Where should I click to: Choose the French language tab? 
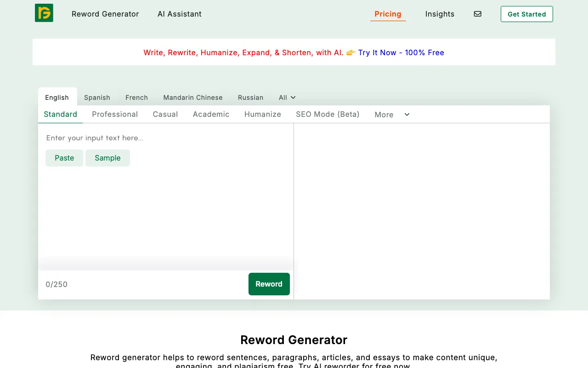click(x=136, y=98)
